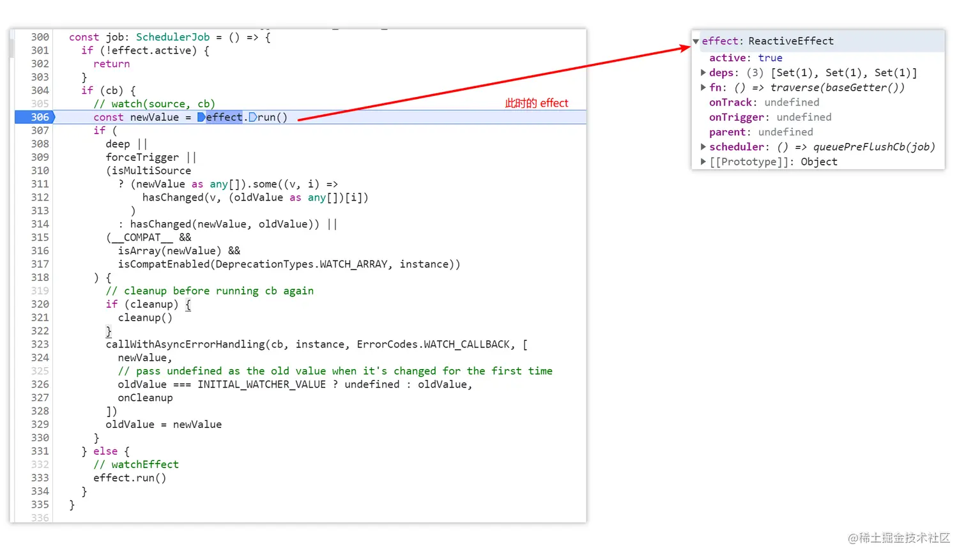Click '(isMultiSource' on line 310
Viewport: 966px width, 560px height.
coord(148,170)
